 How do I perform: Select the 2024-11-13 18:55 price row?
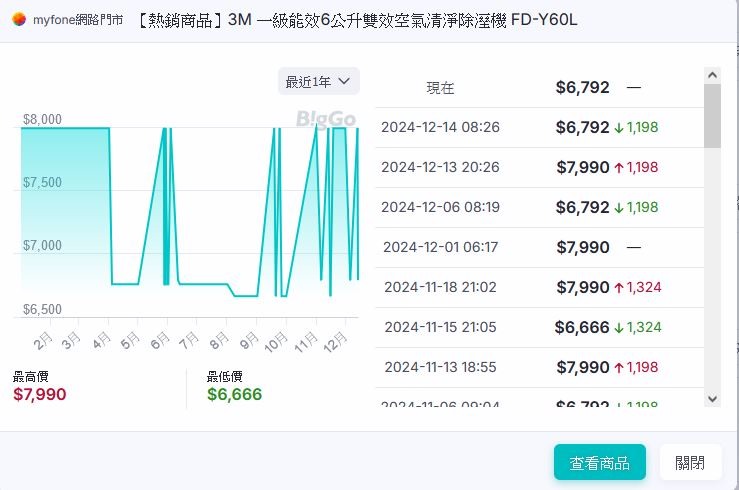pos(540,368)
